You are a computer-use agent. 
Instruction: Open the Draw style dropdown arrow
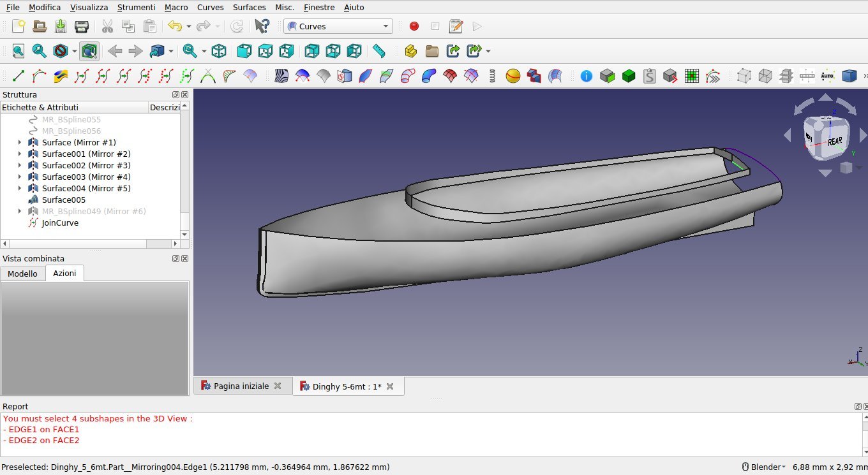(75, 51)
